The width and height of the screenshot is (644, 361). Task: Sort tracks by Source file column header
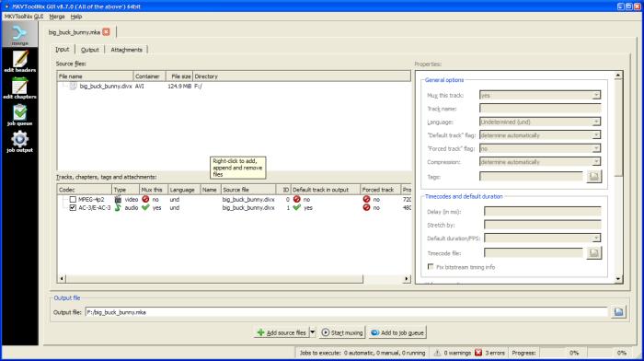(248, 190)
